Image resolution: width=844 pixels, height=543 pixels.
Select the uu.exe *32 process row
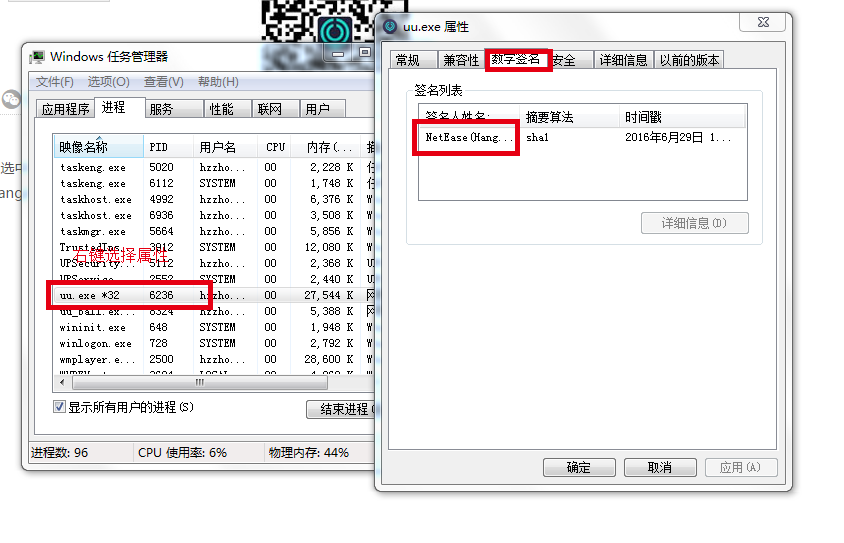pyautogui.click(x=214, y=295)
